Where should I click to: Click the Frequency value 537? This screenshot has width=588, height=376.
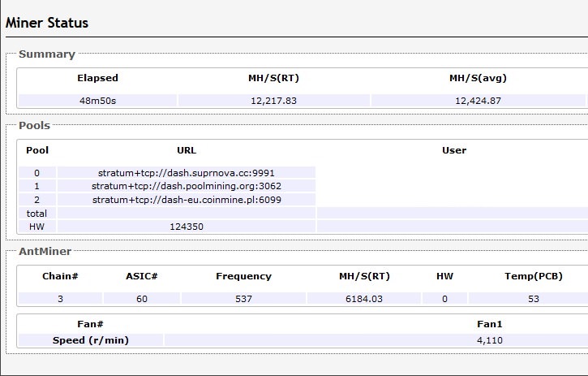point(243,299)
